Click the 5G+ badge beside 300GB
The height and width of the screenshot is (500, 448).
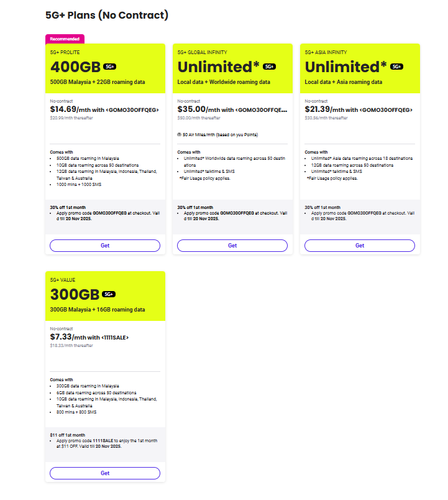pyautogui.click(x=110, y=294)
